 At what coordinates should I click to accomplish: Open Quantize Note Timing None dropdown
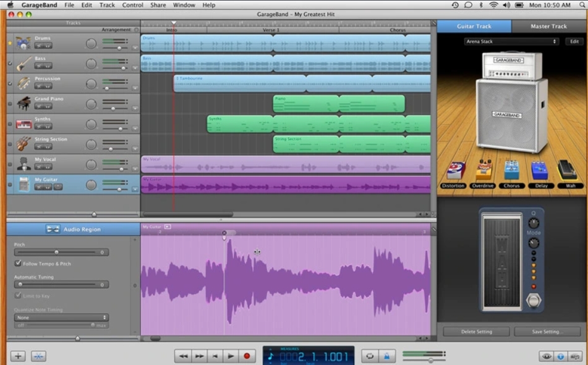click(x=61, y=317)
